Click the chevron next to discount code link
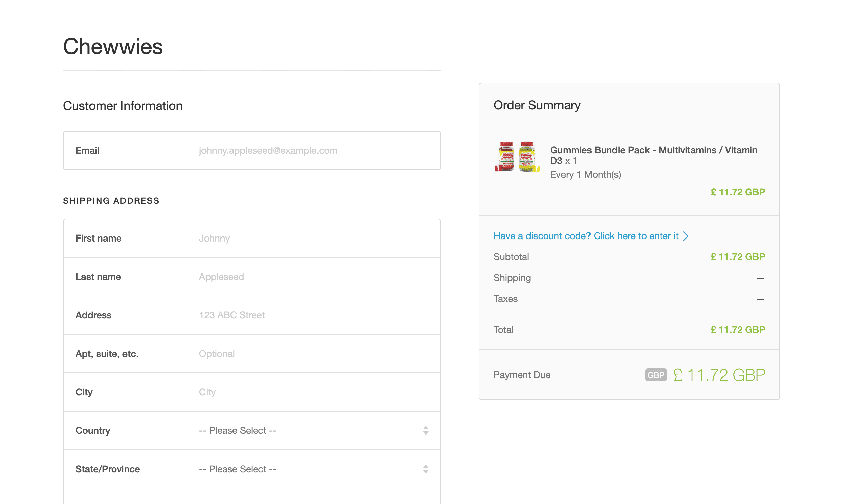This screenshot has height=504, width=851. [686, 236]
